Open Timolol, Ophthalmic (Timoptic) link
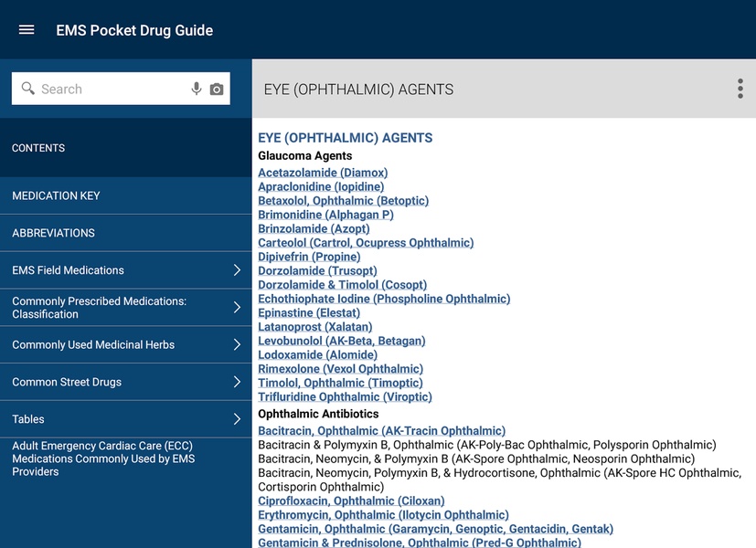 (340, 383)
